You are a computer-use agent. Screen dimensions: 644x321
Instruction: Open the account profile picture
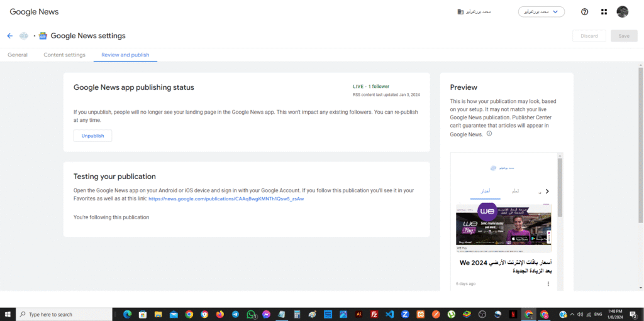622,12
